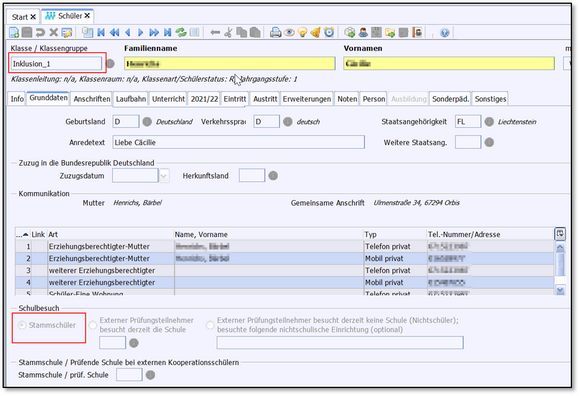Open the Sonderpäd. tab
This screenshot has height=396, width=580.
pos(450,99)
